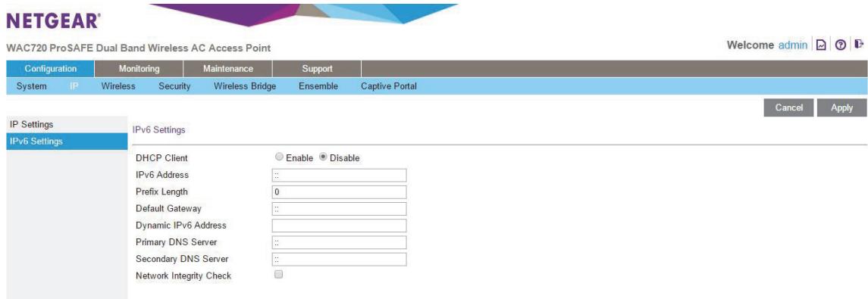This screenshot has width=868, height=299.
Task: Open the help question mark icon
Action: [x=840, y=45]
